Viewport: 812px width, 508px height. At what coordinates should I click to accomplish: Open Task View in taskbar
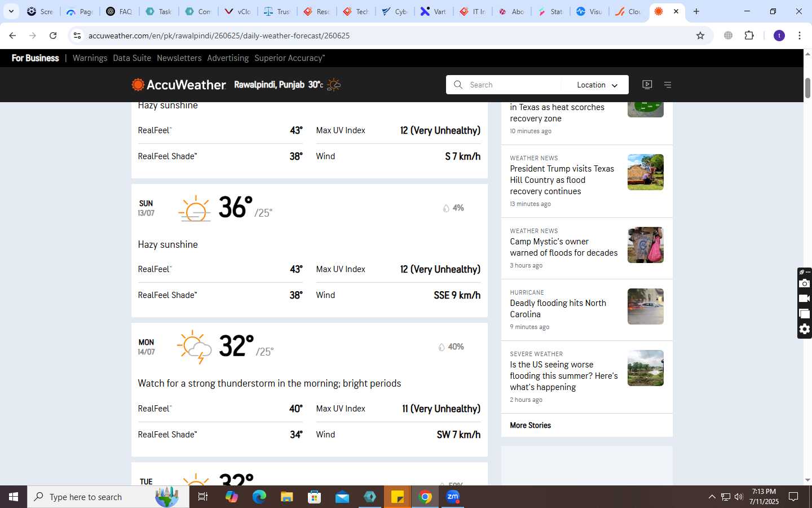[203, 497]
